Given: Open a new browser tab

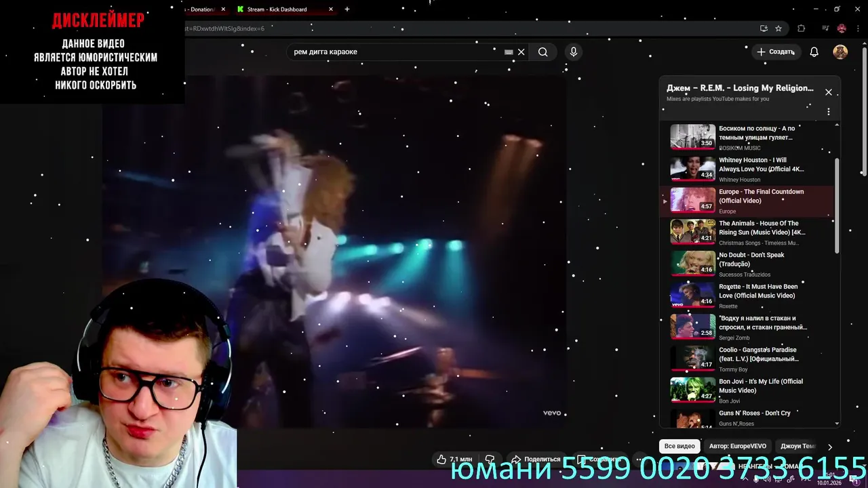Looking at the screenshot, I should (x=347, y=9).
